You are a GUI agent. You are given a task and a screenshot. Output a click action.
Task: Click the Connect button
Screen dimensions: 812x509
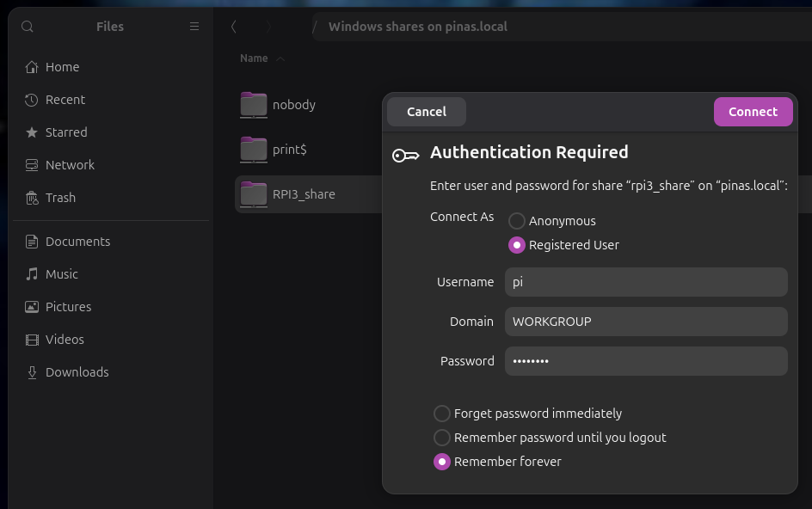click(753, 112)
